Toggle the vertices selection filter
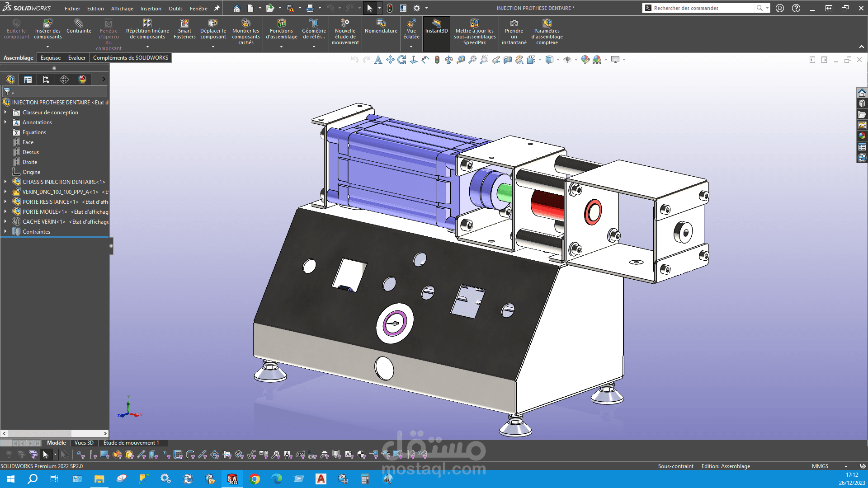 click(81, 455)
